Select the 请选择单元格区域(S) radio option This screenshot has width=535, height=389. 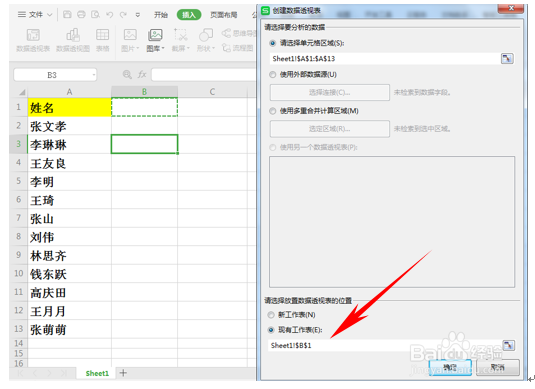[273, 43]
